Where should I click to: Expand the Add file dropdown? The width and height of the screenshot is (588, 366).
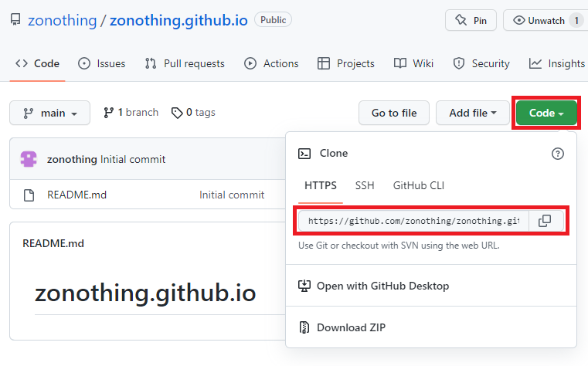click(473, 113)
